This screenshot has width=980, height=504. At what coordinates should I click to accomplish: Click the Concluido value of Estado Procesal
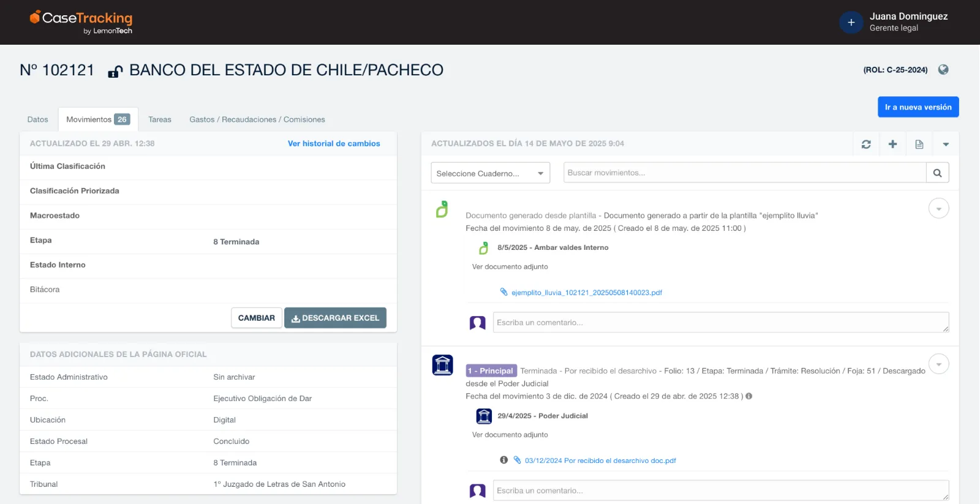click(x=232, y=442)
